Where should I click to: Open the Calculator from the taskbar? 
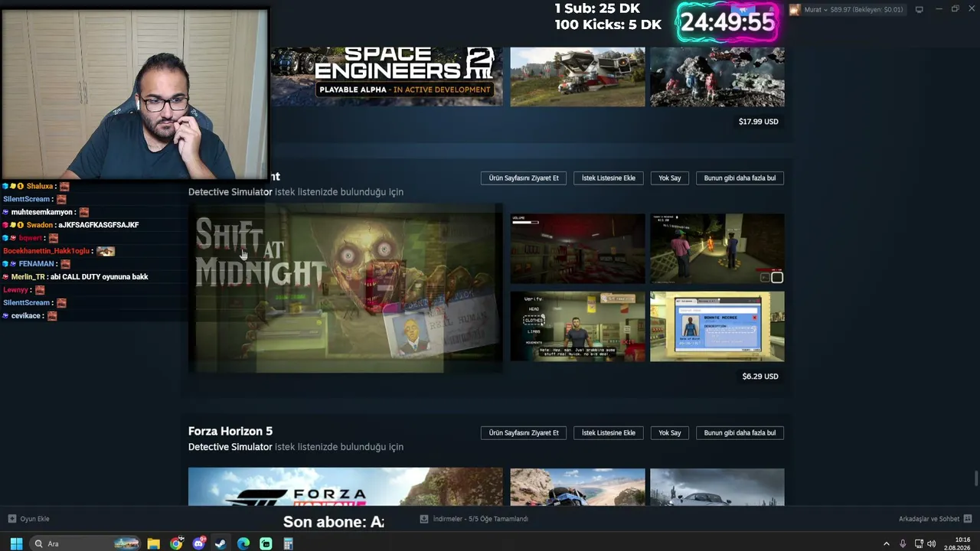tap(288, 543)
